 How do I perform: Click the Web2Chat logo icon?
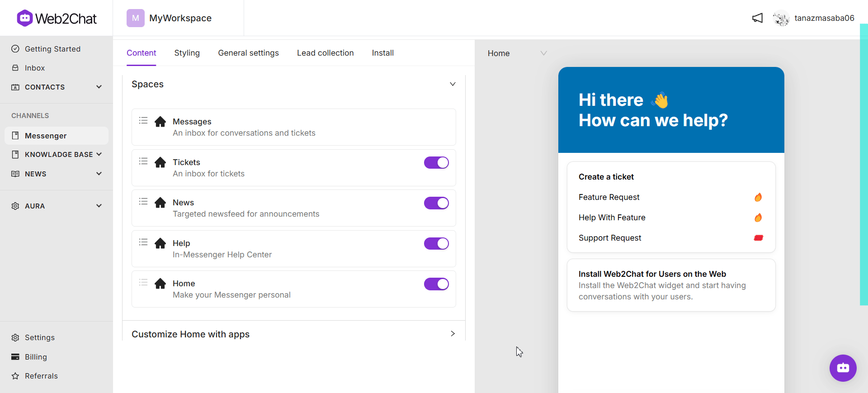point(24,18)
